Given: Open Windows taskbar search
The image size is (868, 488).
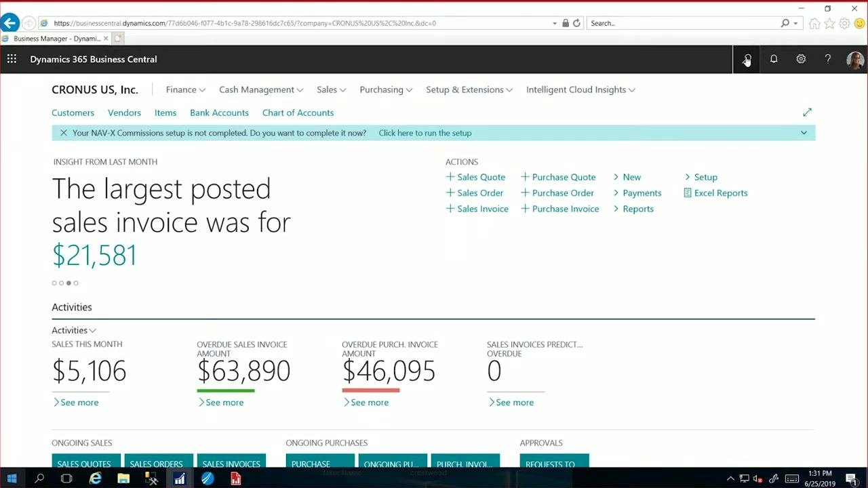Looking at the screenshot, I should (x=39, y=479).
